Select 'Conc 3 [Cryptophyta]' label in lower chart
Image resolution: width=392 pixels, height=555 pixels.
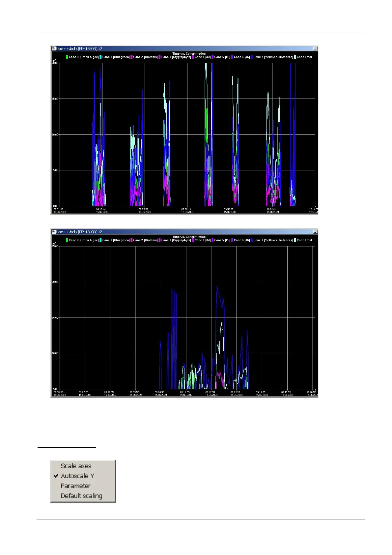click(x=176, y=240)
